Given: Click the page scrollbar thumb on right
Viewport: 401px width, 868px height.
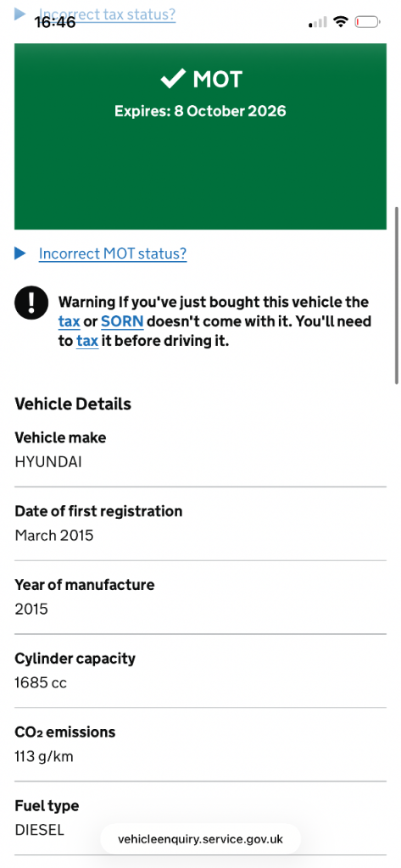Looking at the screenshot, I should 397,296.
